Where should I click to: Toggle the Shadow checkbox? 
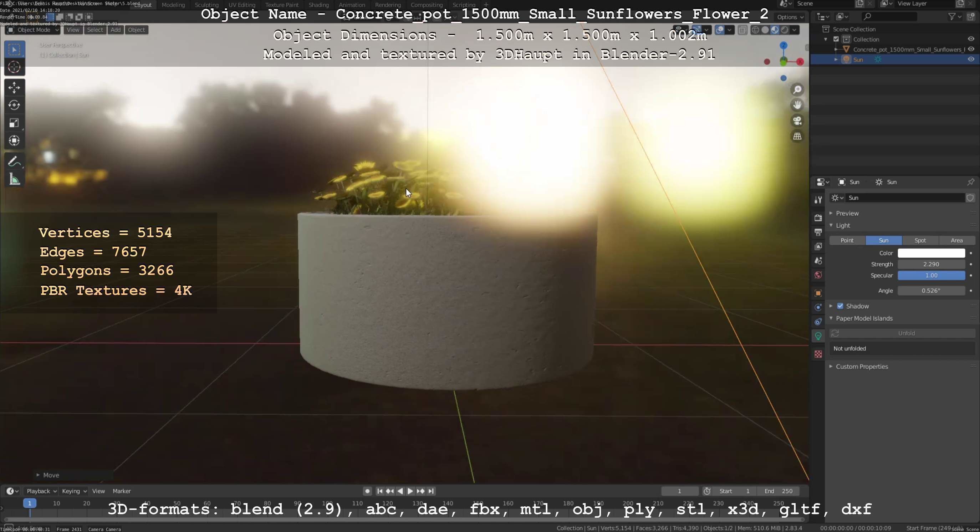coord(840,306)
